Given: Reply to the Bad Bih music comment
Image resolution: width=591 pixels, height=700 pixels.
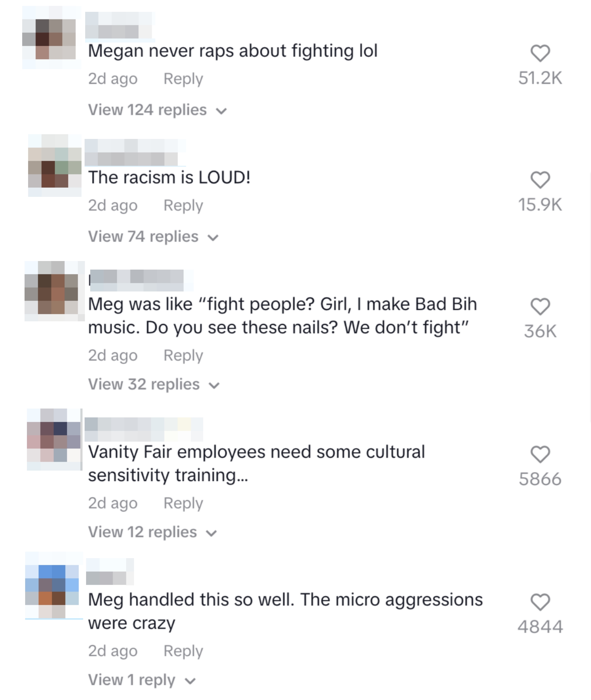Looking at the screenshot, I should (x=183, y=356).
